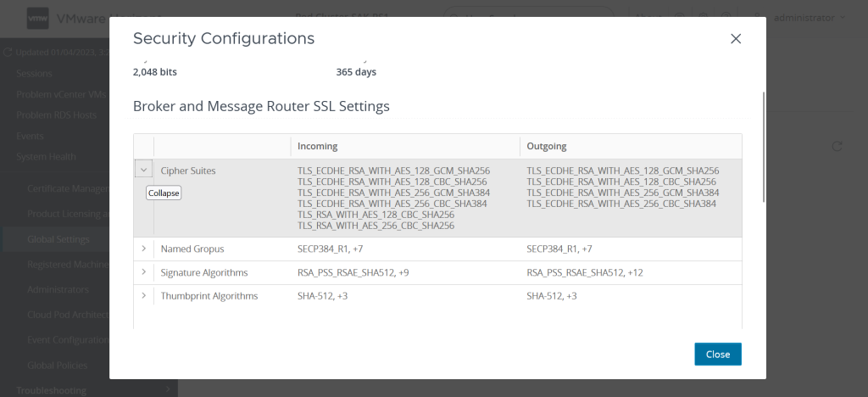The image size is (868, 397).
Task: Click the Updated refresh icon in the sidebar
Action: coord(8,53)
